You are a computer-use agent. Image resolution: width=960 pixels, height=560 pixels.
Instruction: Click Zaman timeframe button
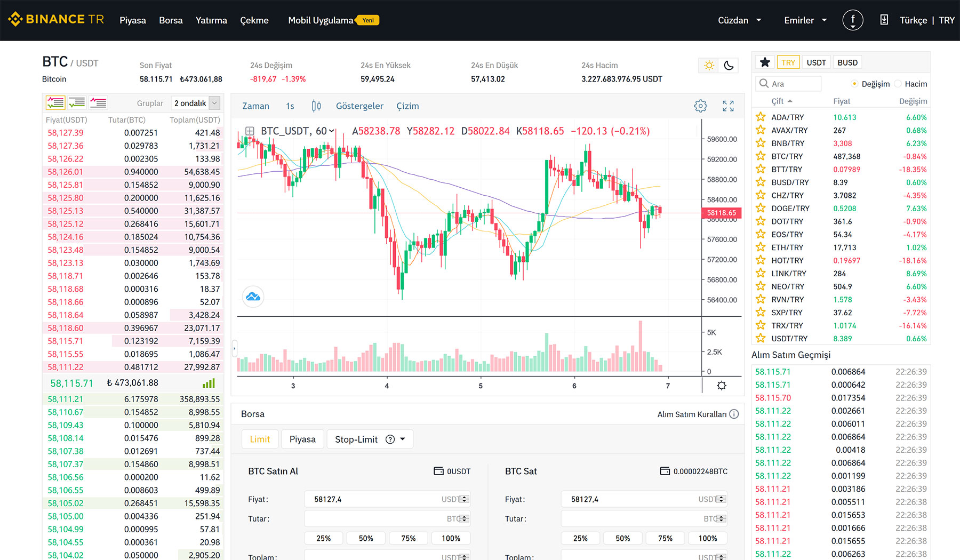tap(255, 106)
